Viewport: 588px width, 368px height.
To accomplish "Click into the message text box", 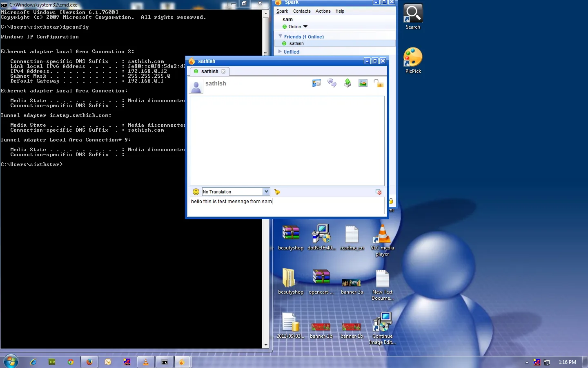I will 287,205.
